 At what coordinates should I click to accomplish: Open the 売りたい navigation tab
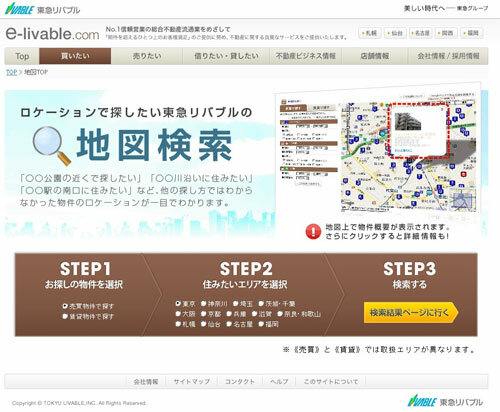(x=147, y=56)
